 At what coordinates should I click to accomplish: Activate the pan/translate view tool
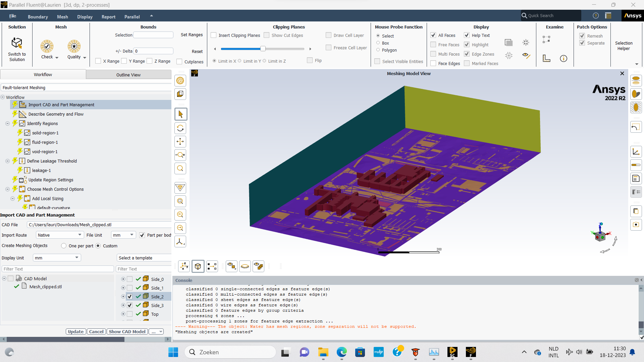click(x=180, y=141)
